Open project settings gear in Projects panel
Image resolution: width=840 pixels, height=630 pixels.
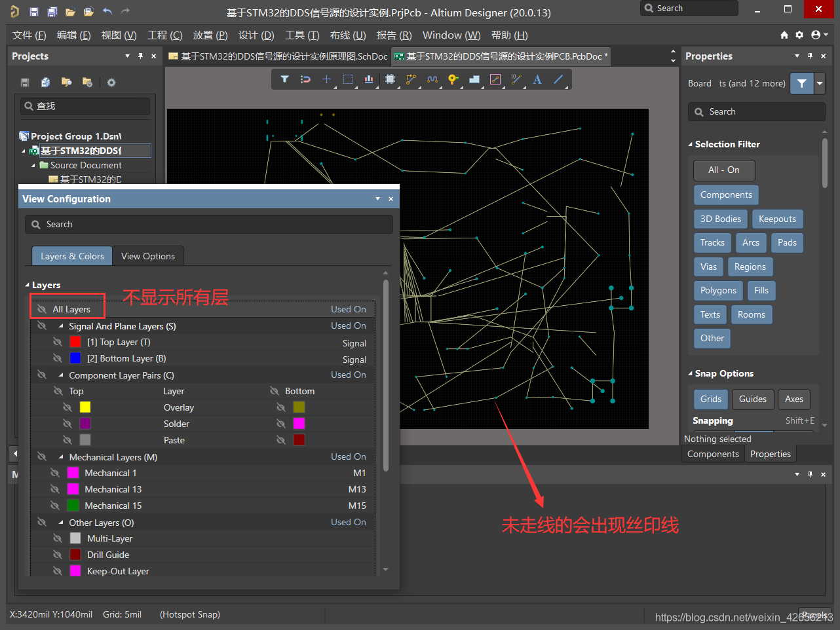coord(111,82)
